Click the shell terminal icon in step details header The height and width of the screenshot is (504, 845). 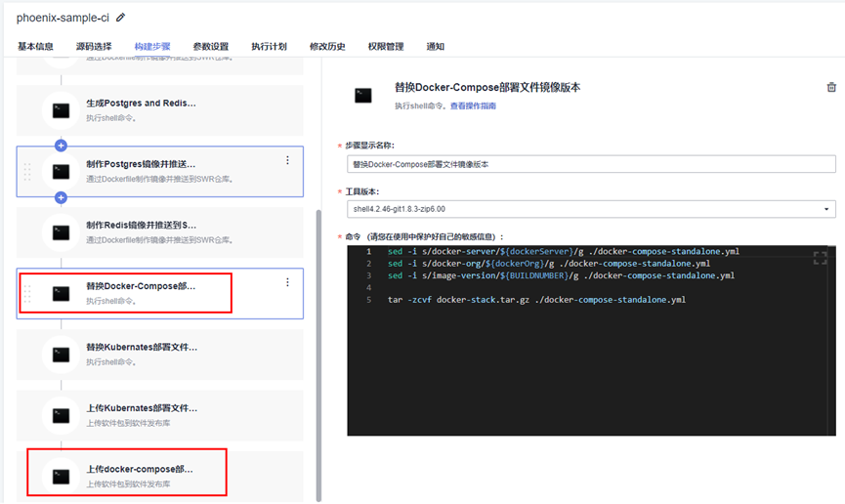click(x=363, y=96)
